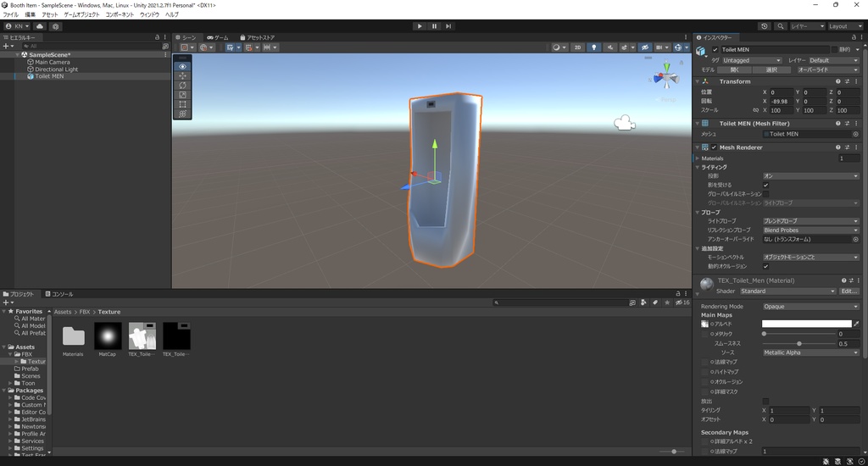
Task: Switch to the アセットストア tab
Action: coord(257,37)
